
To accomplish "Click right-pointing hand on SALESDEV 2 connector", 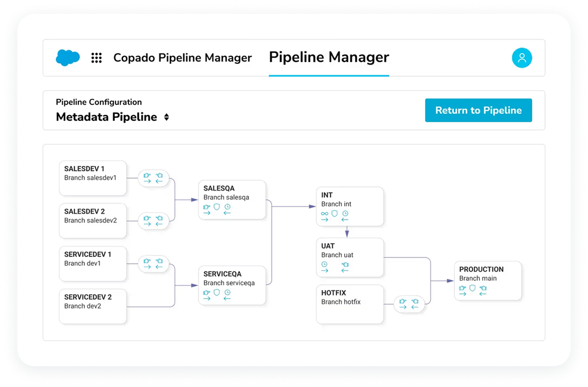I will [147, 218].
